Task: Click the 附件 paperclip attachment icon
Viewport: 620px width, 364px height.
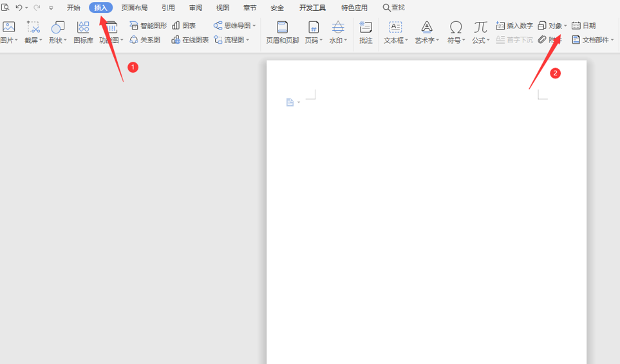Action: click(x=542, y=39)
